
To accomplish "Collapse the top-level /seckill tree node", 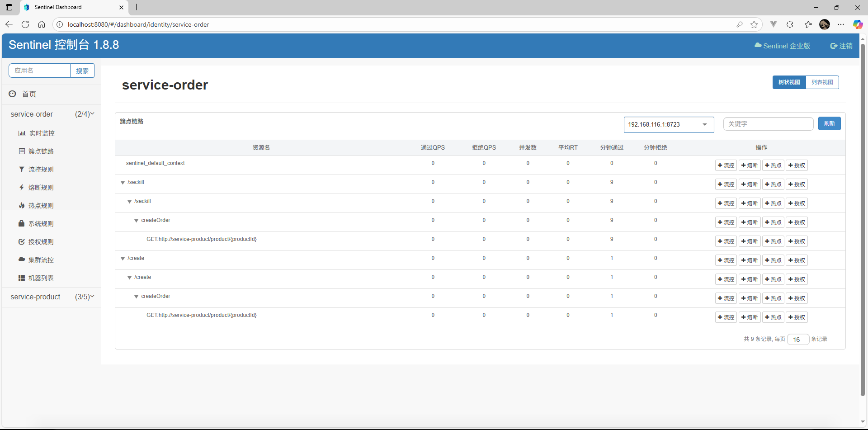I will coord(123,183).
